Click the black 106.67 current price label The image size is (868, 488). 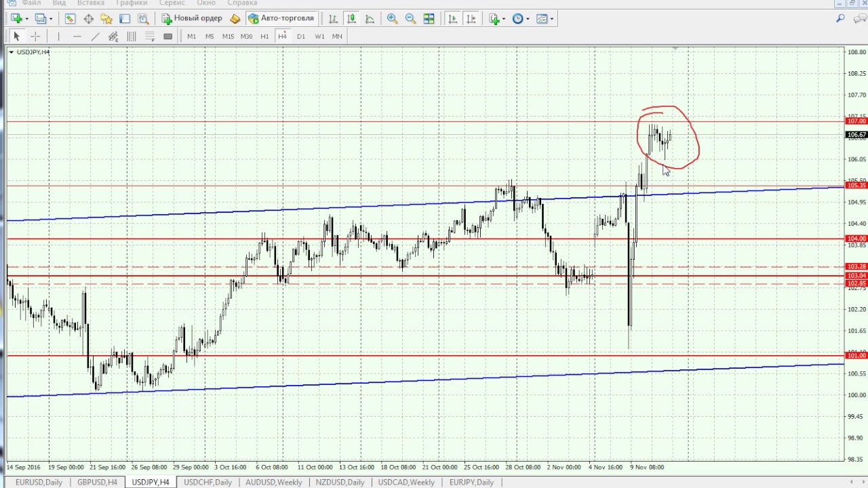pos(856,135)
